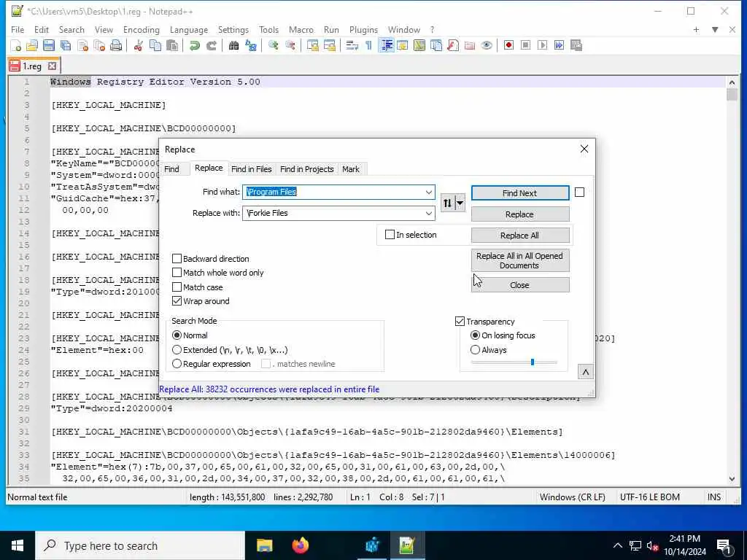The height and width of the screenshot is (560, 747).
Task: Click the Copy toolbar icon
Action: click(x=155, y=45)
